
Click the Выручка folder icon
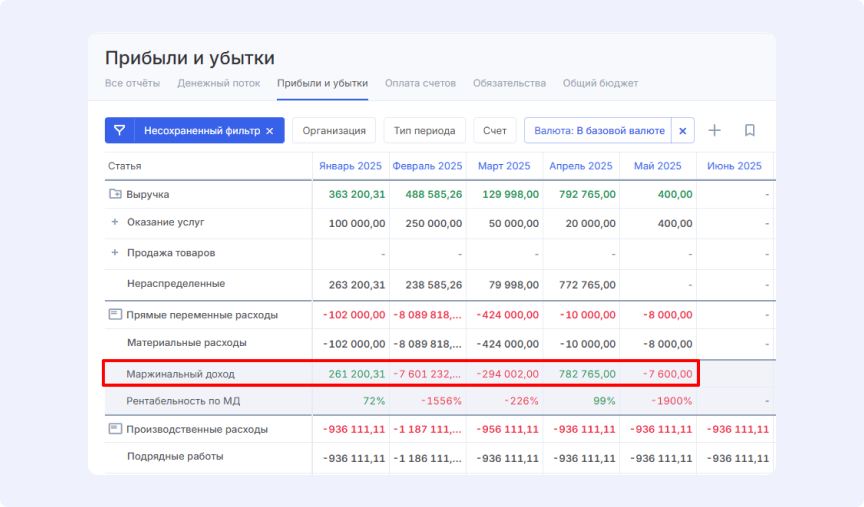click(115, 194)
